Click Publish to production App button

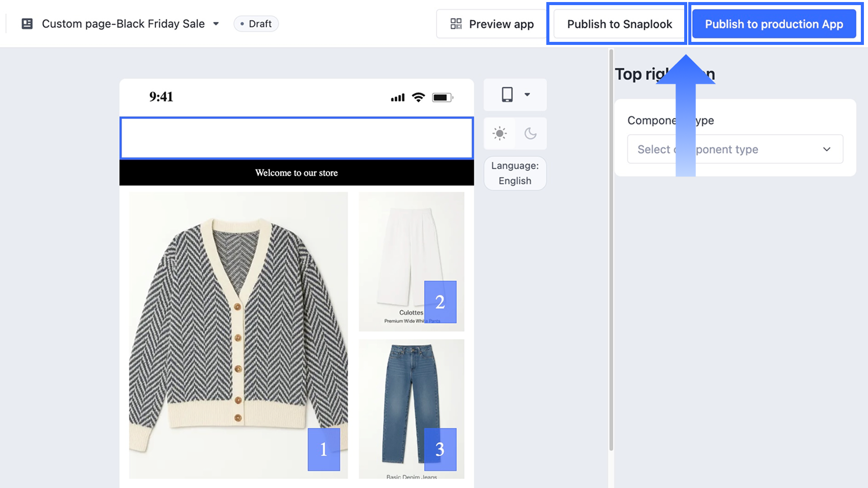click(x=774, y=24)
